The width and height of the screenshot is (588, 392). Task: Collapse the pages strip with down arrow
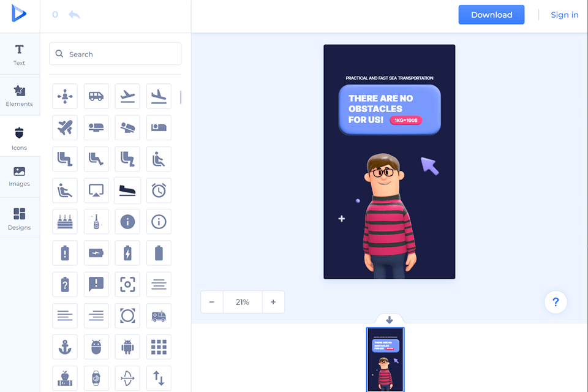click(x=390, y=320)
